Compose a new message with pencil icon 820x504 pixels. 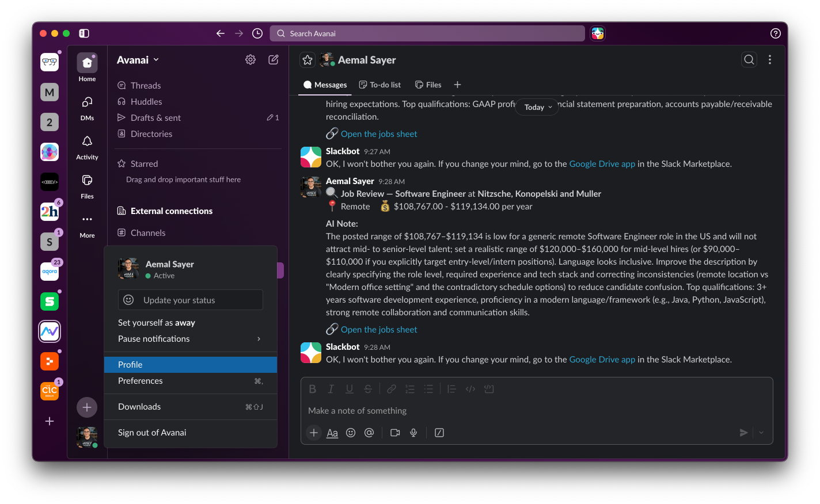pyautogui.click(x=274, y=59)
